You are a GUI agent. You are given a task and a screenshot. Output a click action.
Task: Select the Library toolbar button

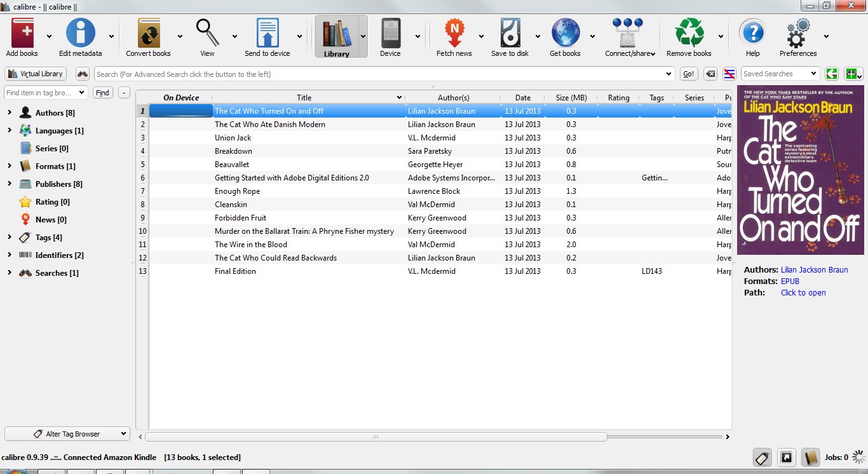point(336,36)
